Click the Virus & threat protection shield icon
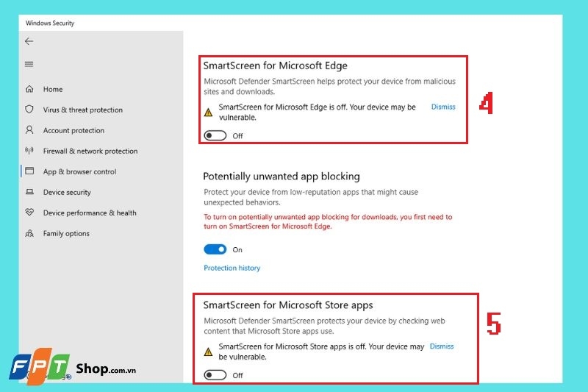This screenshot has height=392, width=588. click(29, 110)
